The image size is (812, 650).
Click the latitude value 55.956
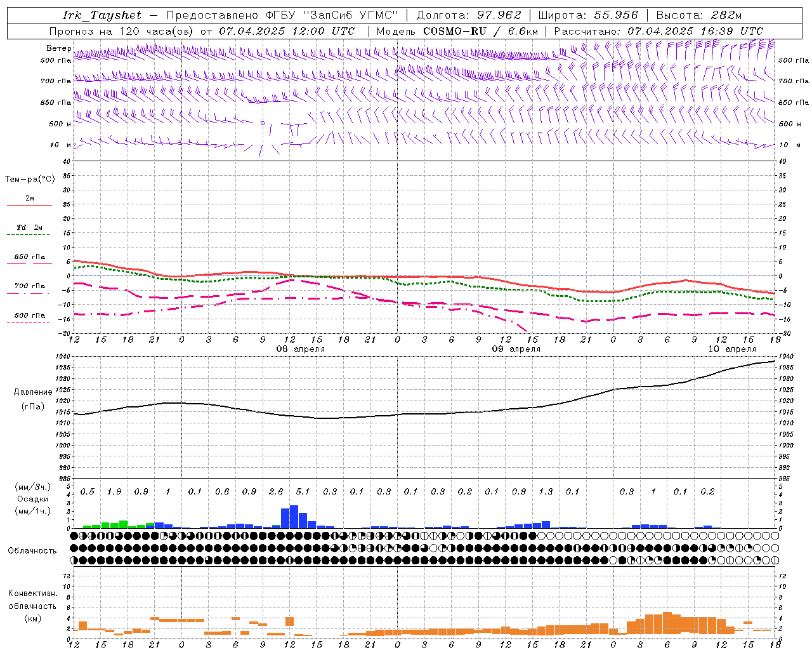tap(616, 15)
